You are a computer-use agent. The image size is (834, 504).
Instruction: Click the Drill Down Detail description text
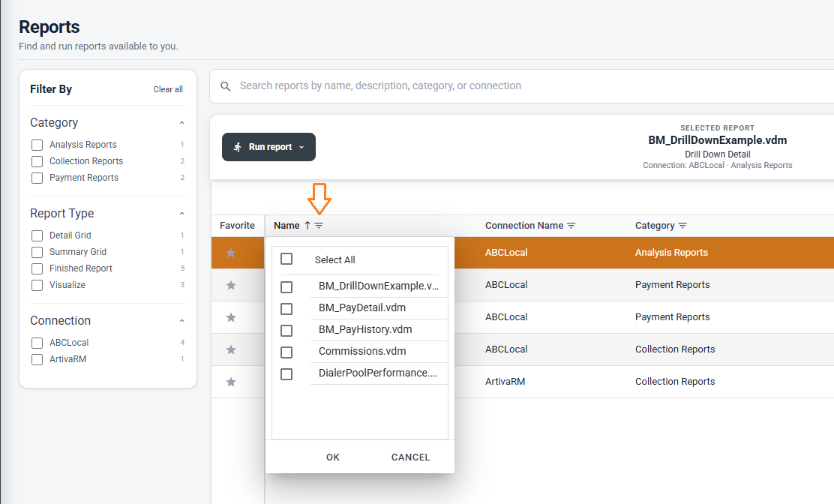click(x=718, y=154)
